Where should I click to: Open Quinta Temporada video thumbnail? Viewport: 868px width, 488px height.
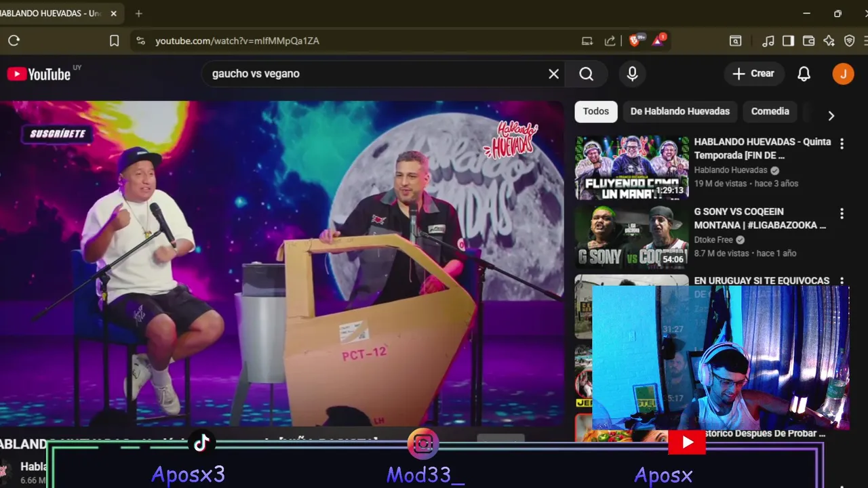(632, 168)
